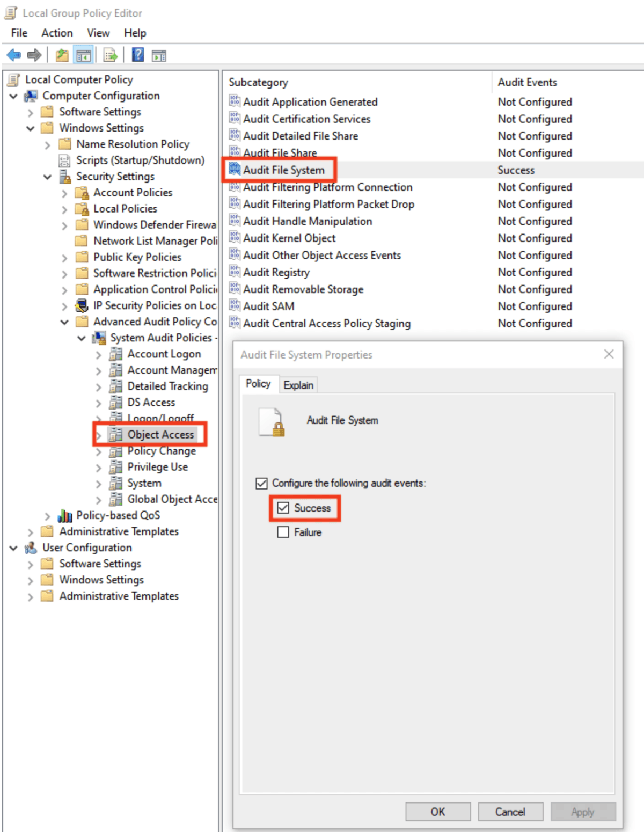Open Help using the question mark toolbar icon
Viewport: 644px width, 832px height.
click(137, 54)
